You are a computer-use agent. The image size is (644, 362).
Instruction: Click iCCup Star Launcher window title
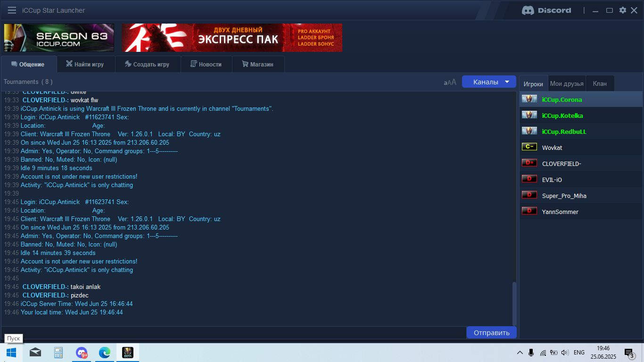(x=54, y=10)
